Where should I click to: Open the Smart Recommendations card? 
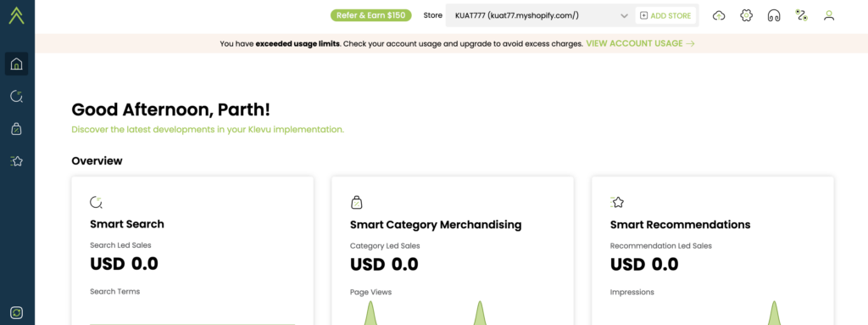712,250
